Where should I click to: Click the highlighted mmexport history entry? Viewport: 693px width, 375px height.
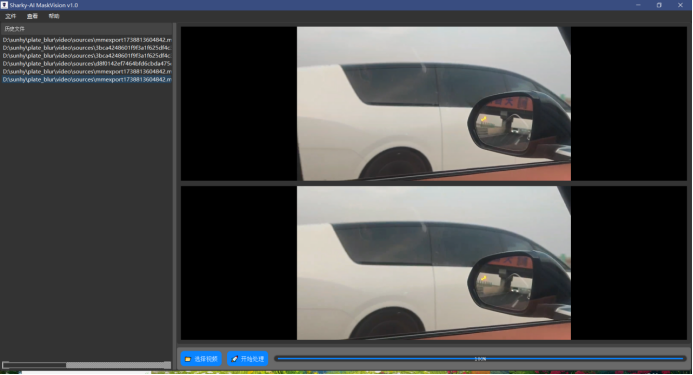click(x=87, y=80)
